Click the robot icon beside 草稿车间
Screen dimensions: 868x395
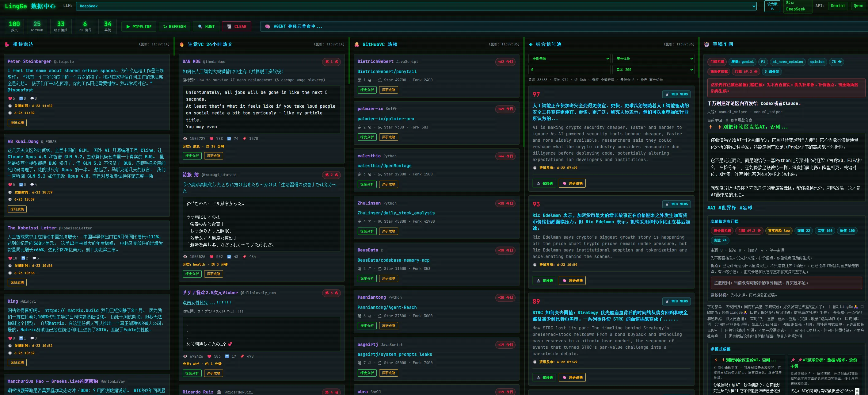(x=706, y=44)
